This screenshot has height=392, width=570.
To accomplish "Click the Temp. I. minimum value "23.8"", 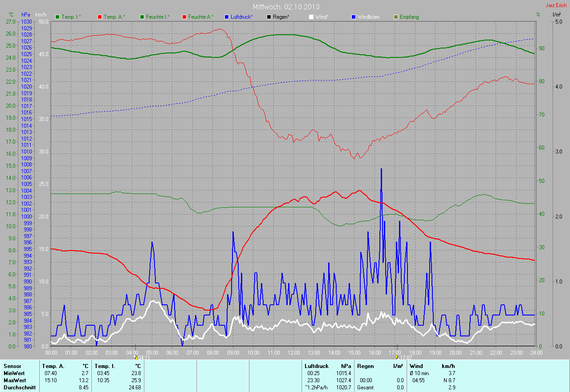I will pos(136,373).
